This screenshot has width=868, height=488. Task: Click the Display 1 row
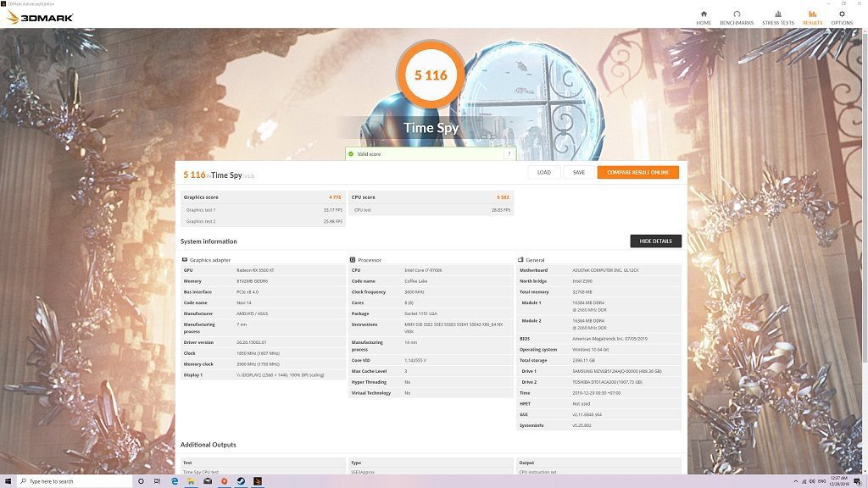(x=263, y=374)
